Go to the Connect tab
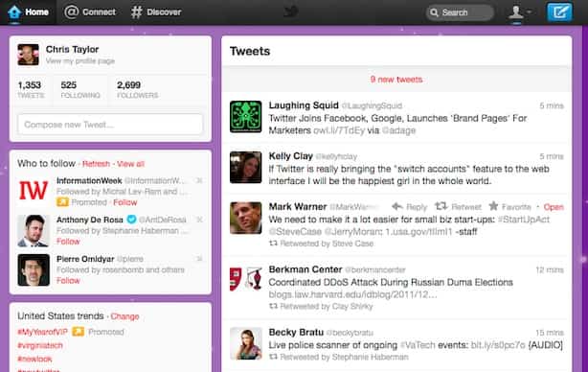Image resolution: width=588 pixels, height=372 pixels. click(x=90, y=12)
